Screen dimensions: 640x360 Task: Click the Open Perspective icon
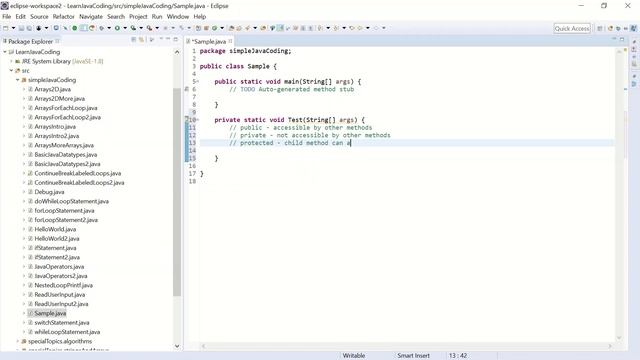(600, 28)
